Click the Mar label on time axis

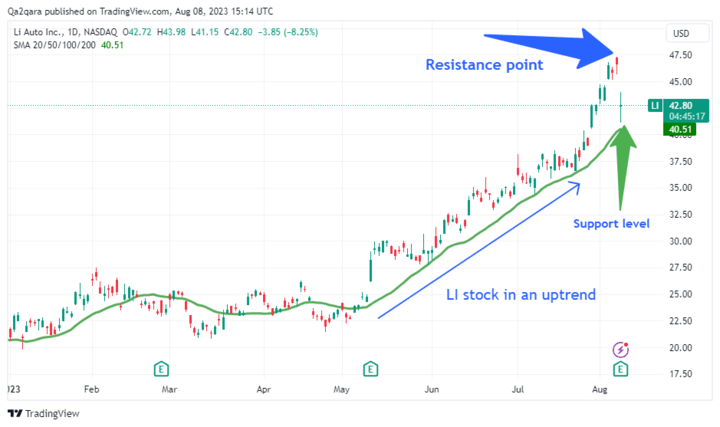169,389
